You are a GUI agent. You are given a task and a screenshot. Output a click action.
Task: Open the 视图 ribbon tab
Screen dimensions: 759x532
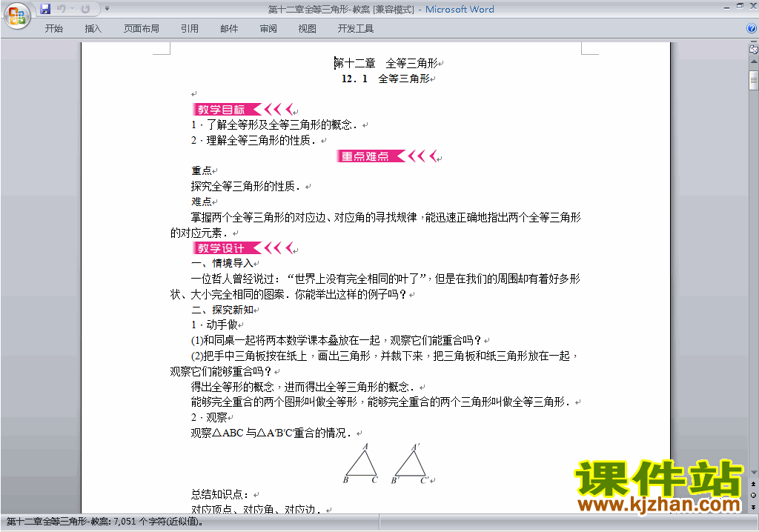tap(307, 29)
